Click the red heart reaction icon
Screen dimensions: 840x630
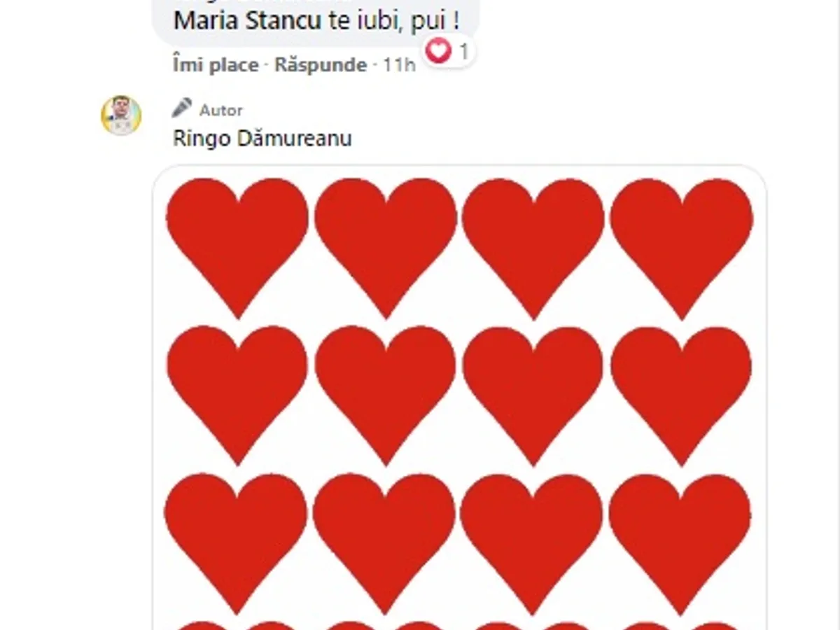[439, 50]
